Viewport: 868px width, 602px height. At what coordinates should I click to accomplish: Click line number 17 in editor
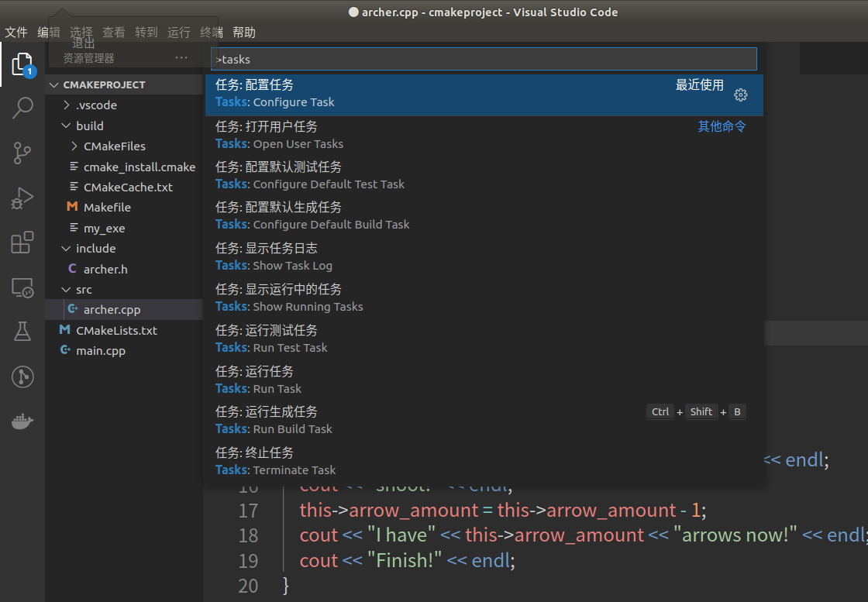tap(248, 510)
